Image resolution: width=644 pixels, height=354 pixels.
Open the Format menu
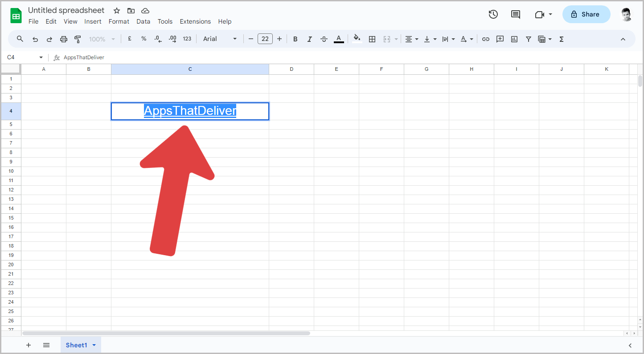point(119,21)
